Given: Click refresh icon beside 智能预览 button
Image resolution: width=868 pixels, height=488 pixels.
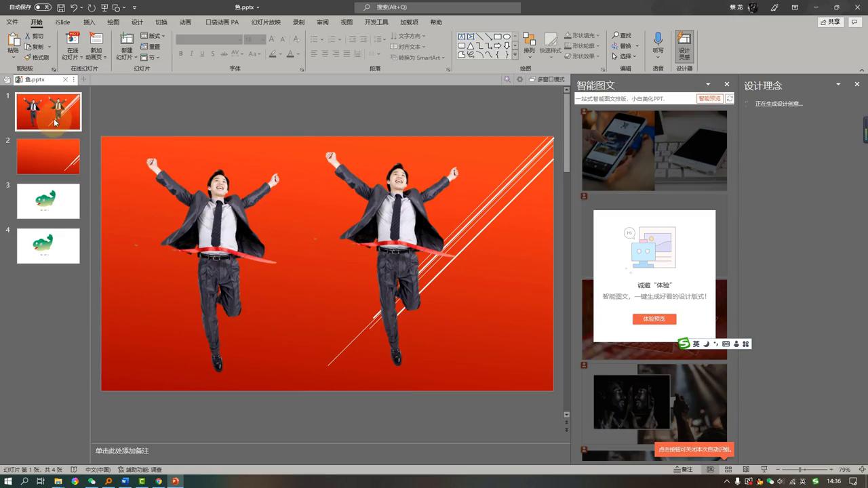Looking at the screenshot, I should [x=730, y=99].
